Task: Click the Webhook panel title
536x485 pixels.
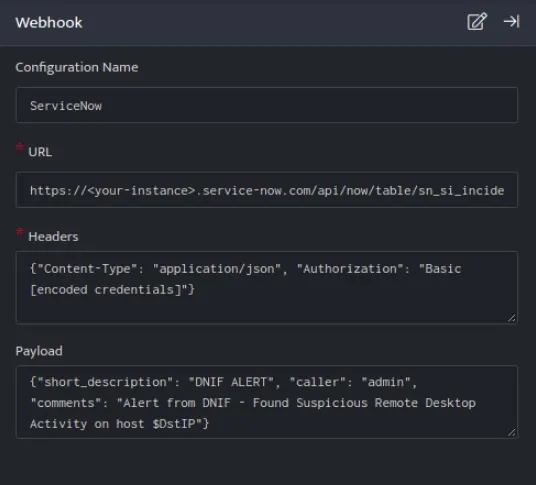Action: pos(49,23)
